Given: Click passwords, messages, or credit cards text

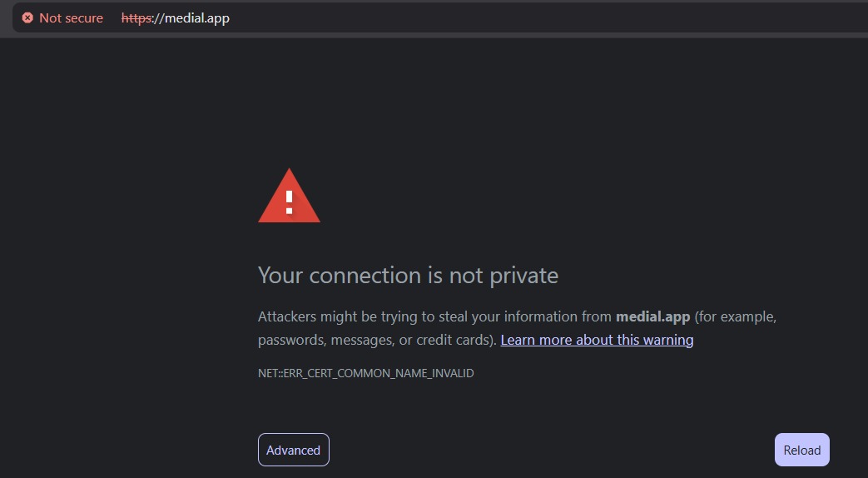Looking at the screenshot, I should click(x=376, y=340).
